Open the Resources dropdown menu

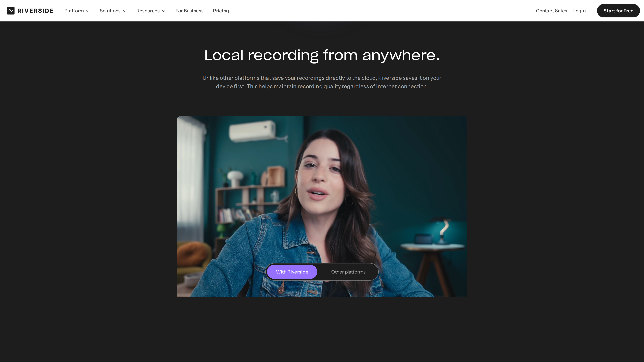coord(151,11)
